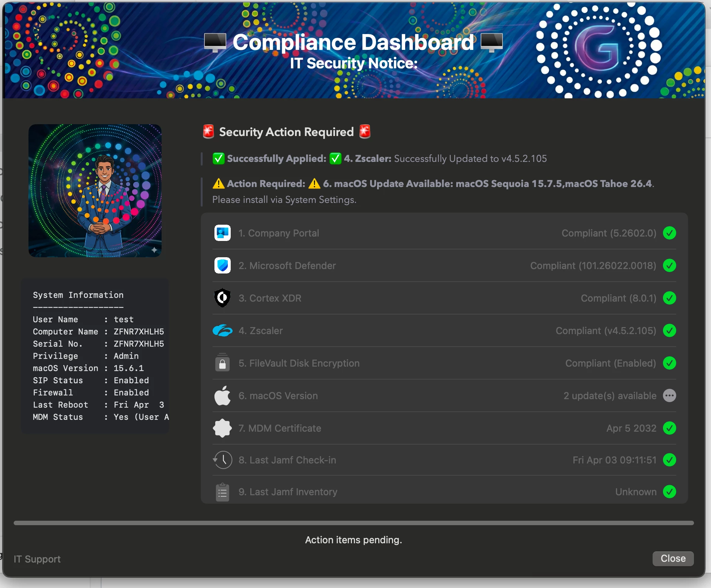This screenshot has height=588, width=711.
Task: Click the Company Portal app icon
Action: point(222,233)
